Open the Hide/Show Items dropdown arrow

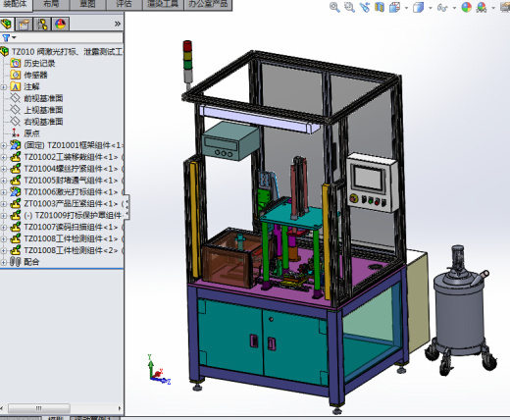[x=454, y=8]
